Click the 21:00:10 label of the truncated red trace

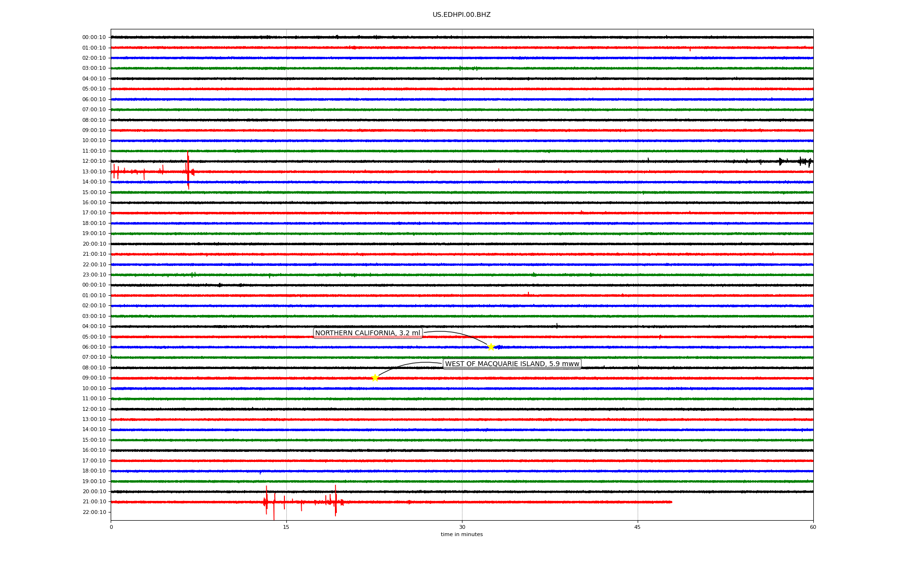94,502
